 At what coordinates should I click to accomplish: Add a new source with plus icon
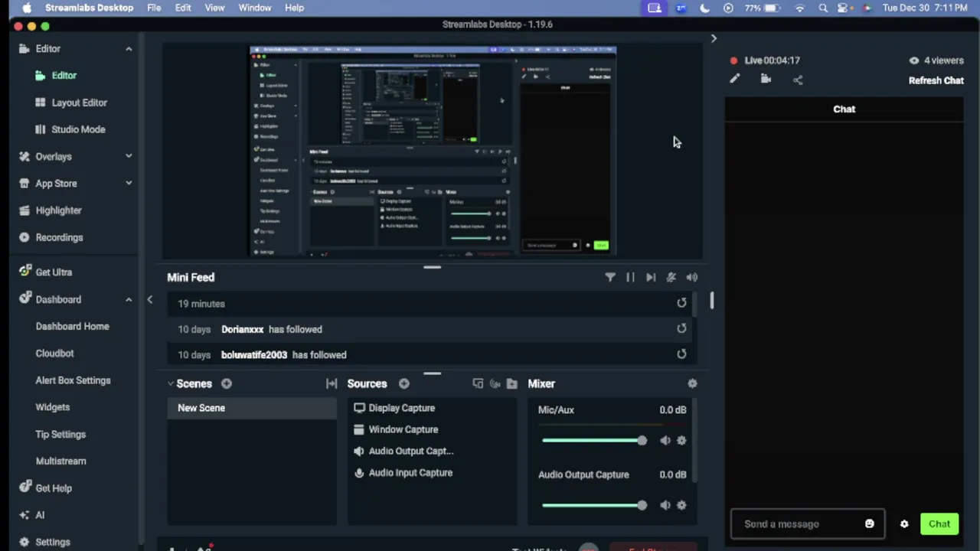pyautogui.click(x=404, y=383)
